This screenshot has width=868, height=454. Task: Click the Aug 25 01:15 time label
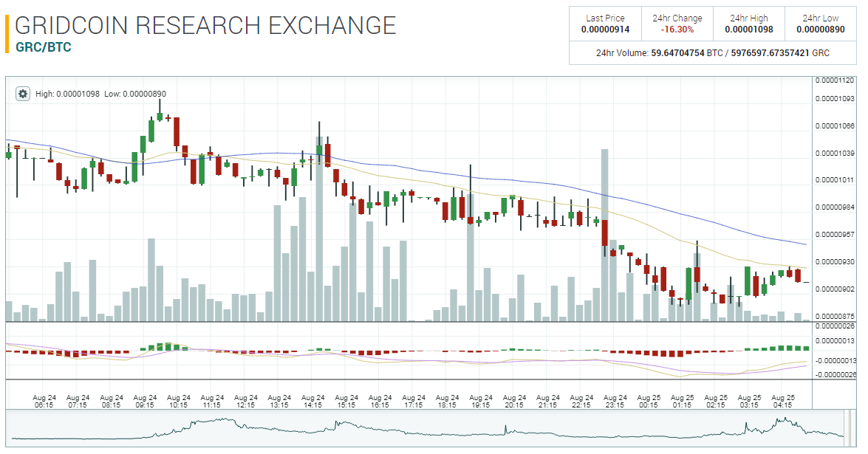[x=682, y=402]
